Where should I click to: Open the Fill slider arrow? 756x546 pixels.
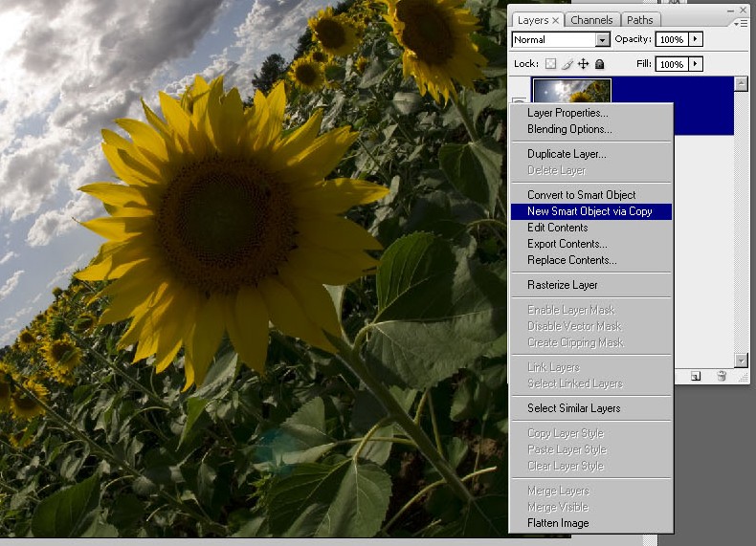695,64
